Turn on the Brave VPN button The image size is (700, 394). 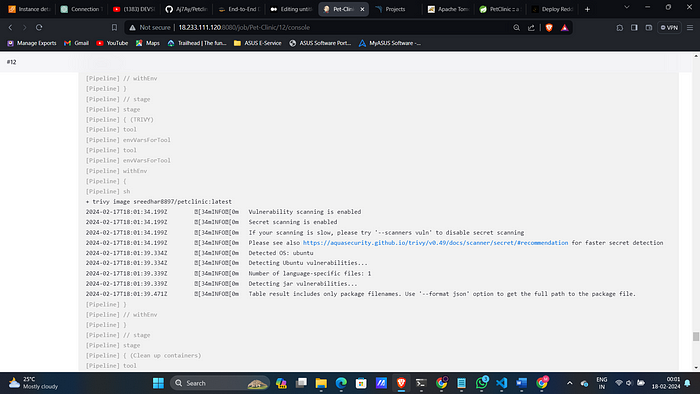pyautogui.click(x=669, y=27)
